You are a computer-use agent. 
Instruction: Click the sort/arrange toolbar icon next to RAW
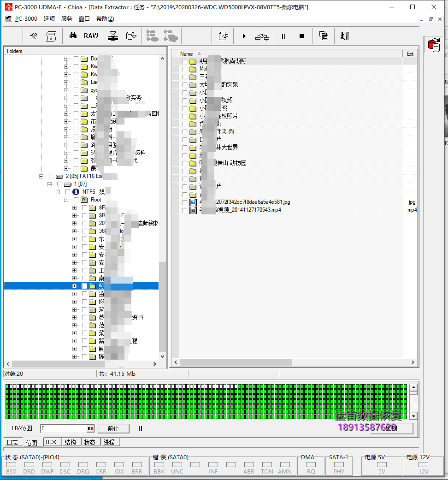[113, 36]
